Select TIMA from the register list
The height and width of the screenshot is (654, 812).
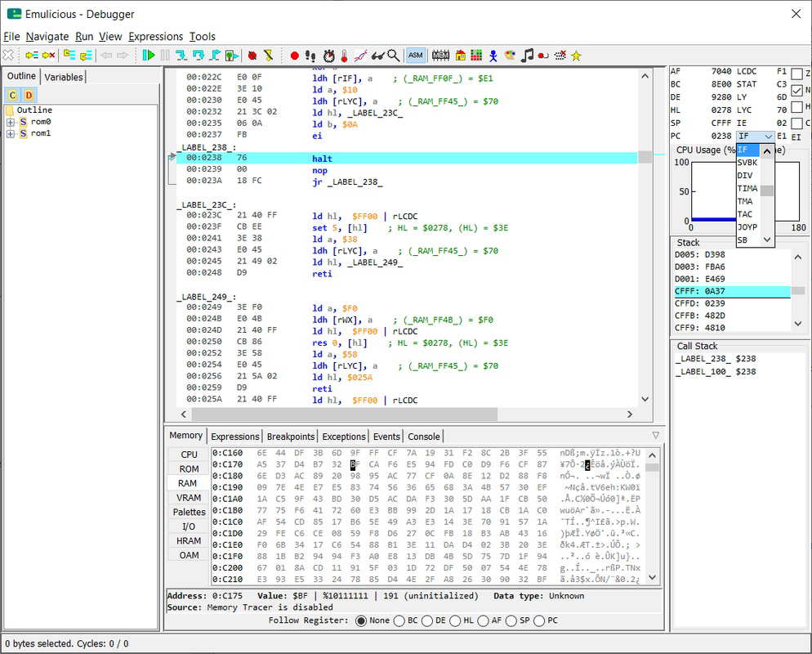747,189
